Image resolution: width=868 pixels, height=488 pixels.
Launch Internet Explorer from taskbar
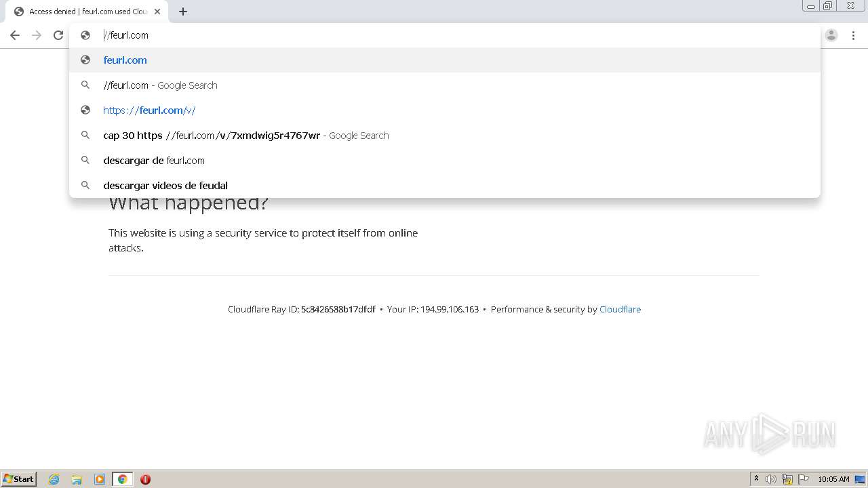pyautogui.click(x=54, y=479)
